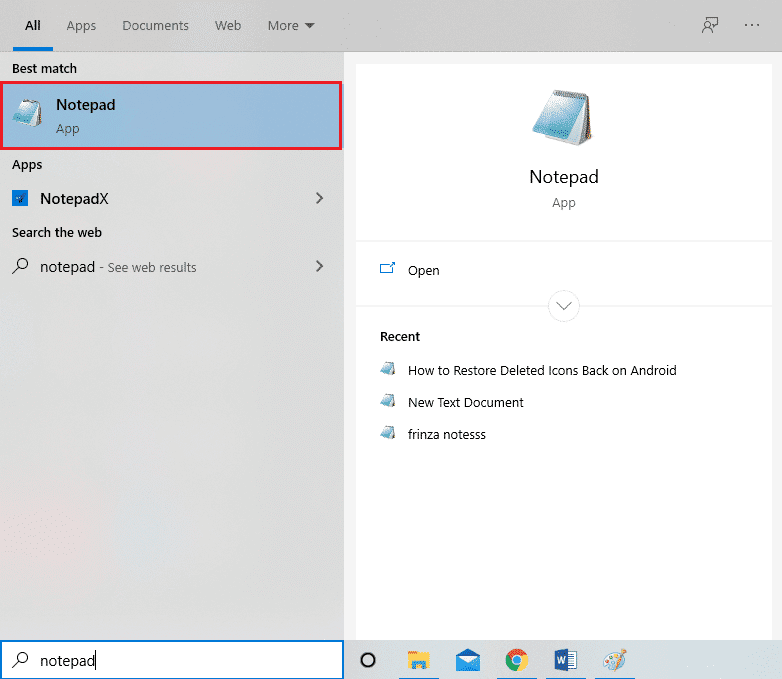Viewport: 782px width, 679px height.
Task: Click the Cortana circle on taskbar
Action: 368,660
